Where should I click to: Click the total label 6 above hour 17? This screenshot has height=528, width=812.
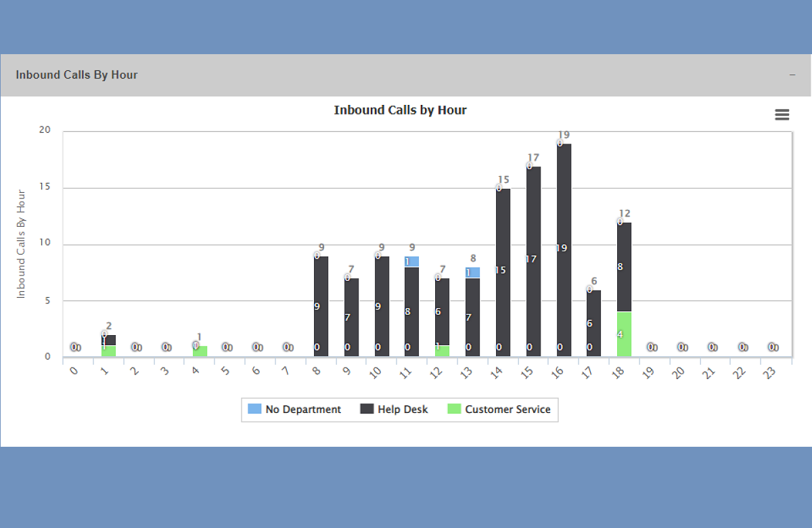(594, 282)
